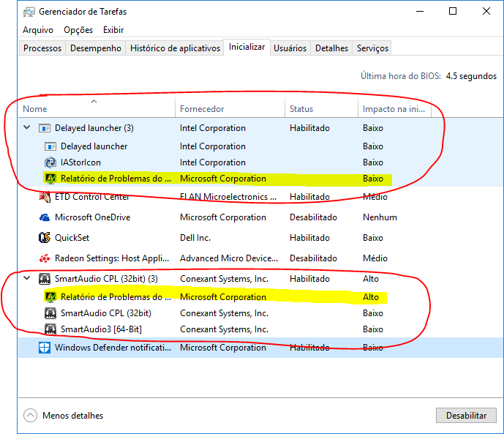Maximize the Gerenciador de Tarefas window
Viewport: 504px width, 434px height.
tap(453, 12)
